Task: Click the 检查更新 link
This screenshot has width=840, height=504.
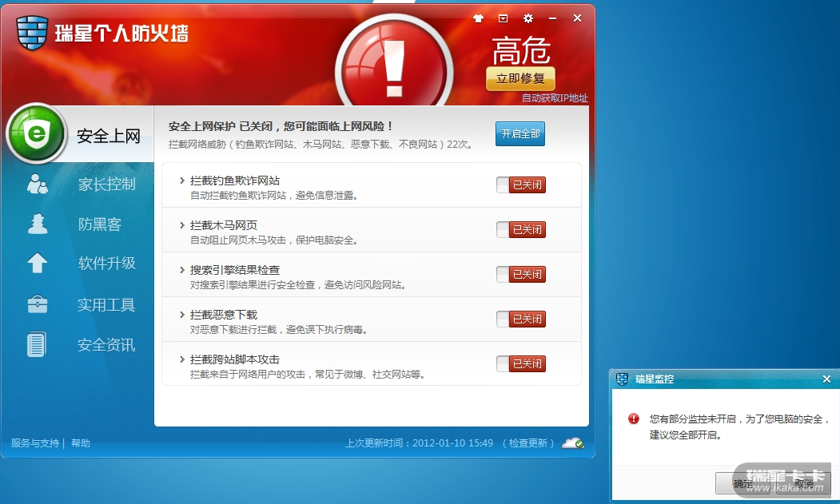Action: pos(528,443)
